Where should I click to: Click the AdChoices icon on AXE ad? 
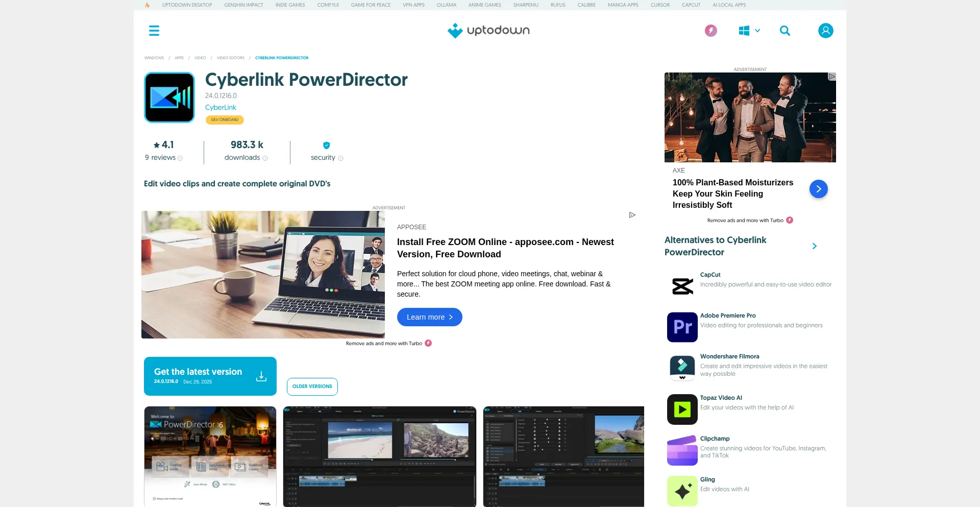pyautogui.click(x=832, y=77)
